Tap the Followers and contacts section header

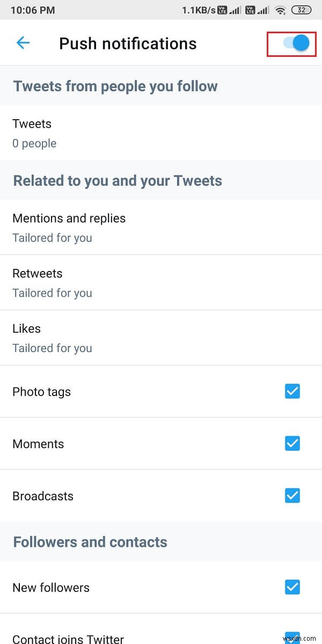90,542
